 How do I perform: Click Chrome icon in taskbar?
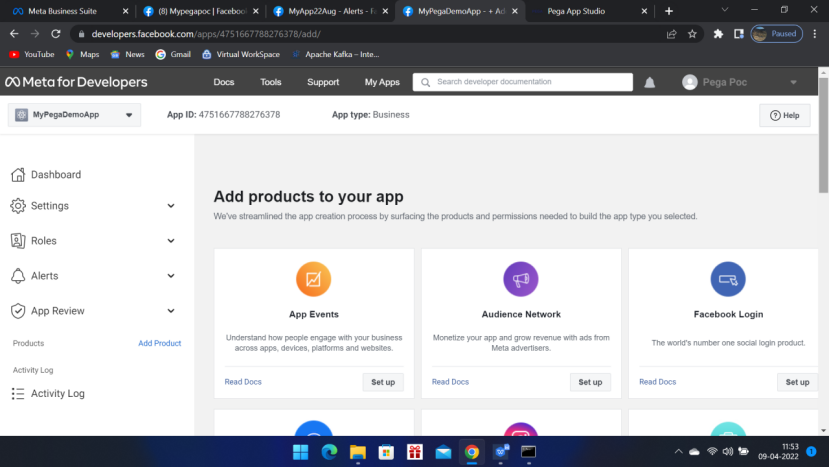(x=472, y=452)
